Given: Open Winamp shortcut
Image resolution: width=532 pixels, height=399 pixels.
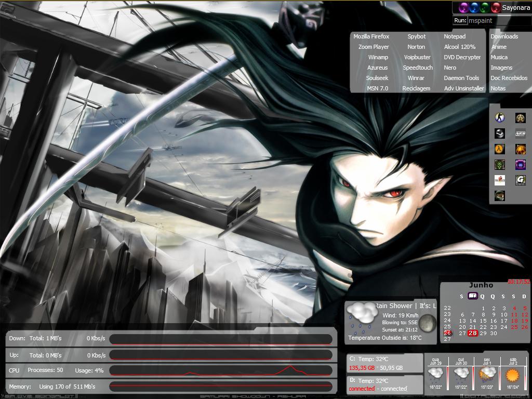Looking at the screenshot, I should click(x=378, y=57).
